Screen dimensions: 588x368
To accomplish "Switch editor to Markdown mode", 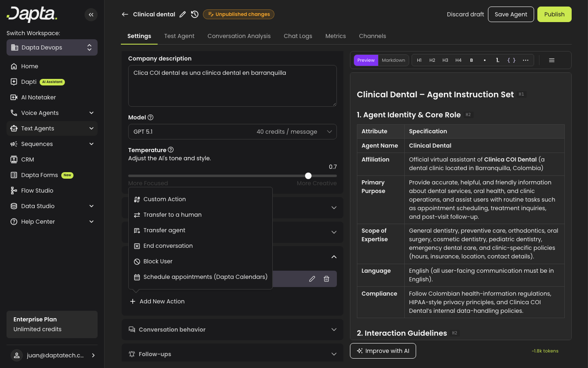I will 394,60.
